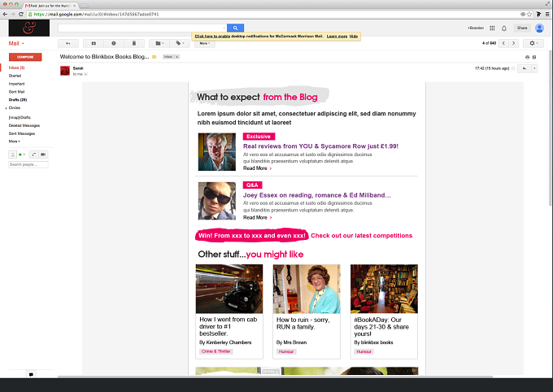
Task: Click the chat contacts person icon
Action: click(x=13, y=155)
